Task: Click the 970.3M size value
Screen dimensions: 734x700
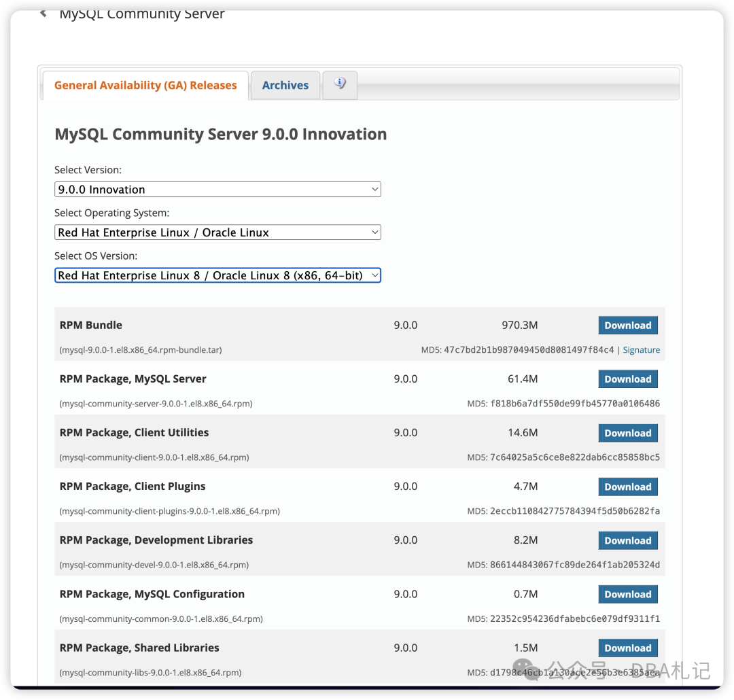Action: (520, 325)
